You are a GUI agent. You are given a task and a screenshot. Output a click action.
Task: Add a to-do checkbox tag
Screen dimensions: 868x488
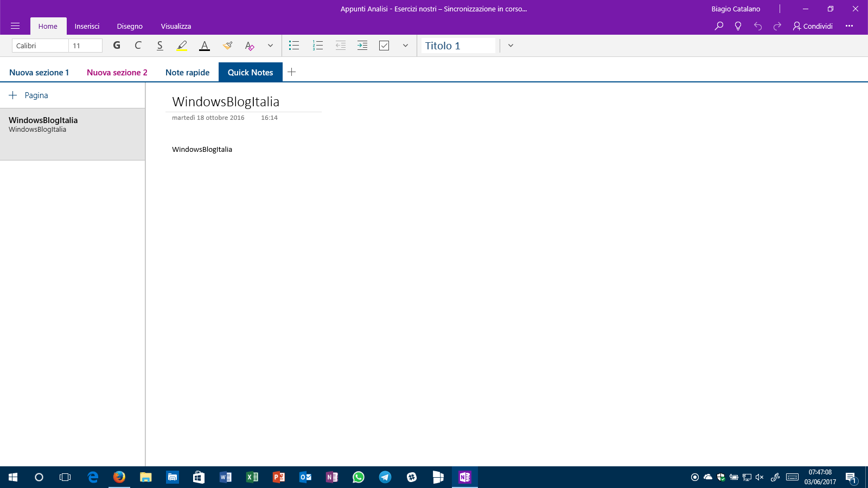click(x=384, y=46)
